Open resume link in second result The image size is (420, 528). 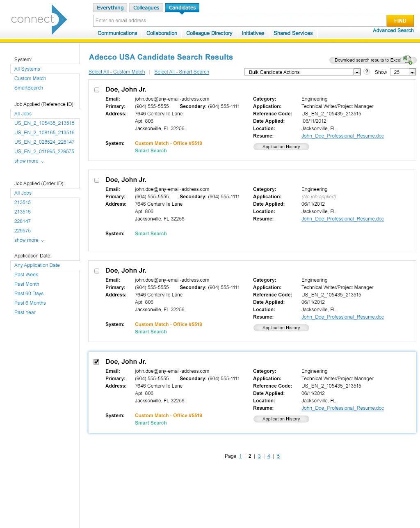[x=343, y=219]
